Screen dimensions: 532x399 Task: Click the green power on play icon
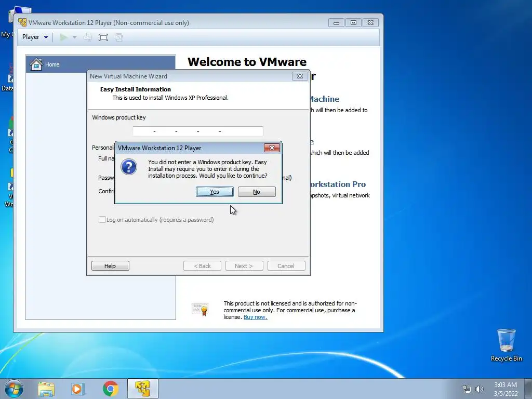point(63,37)
